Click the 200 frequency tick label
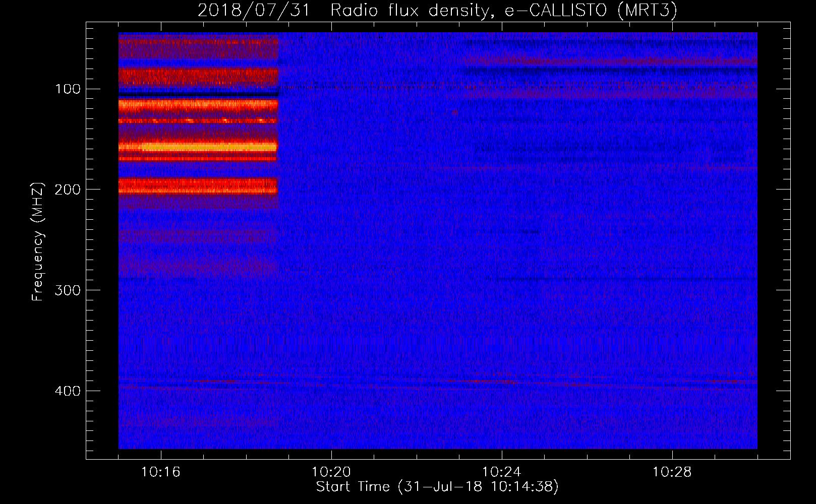The image size is (816, 504). pos(68,190)
